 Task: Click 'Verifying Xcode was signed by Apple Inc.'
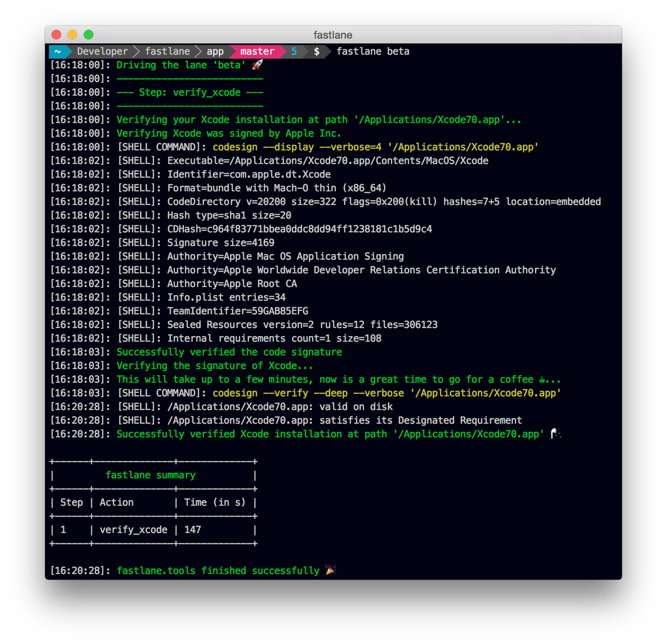[x=228, y=133]
